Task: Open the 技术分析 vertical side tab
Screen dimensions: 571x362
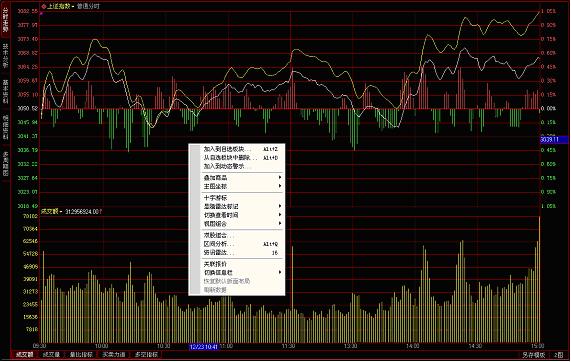Action: (5, 56)
